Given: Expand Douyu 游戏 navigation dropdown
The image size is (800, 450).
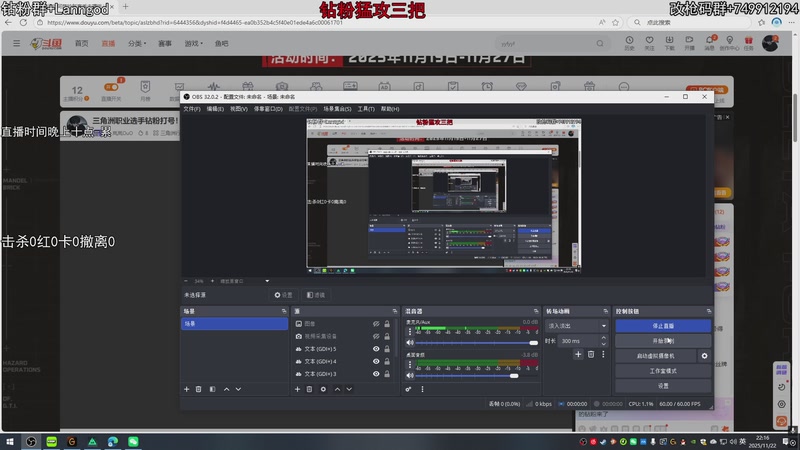Looking at the screenshot, I should click(x=193, y=43).
